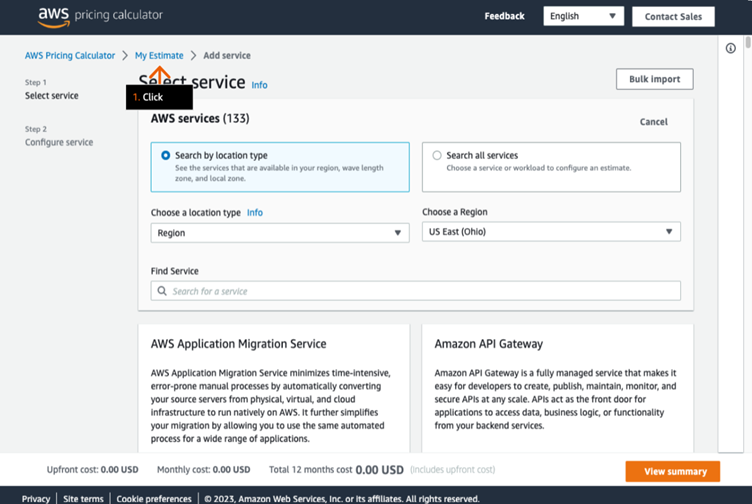Expand the Choose a Region dropdown
Screen dimensions: 752x504
[551, 232]
